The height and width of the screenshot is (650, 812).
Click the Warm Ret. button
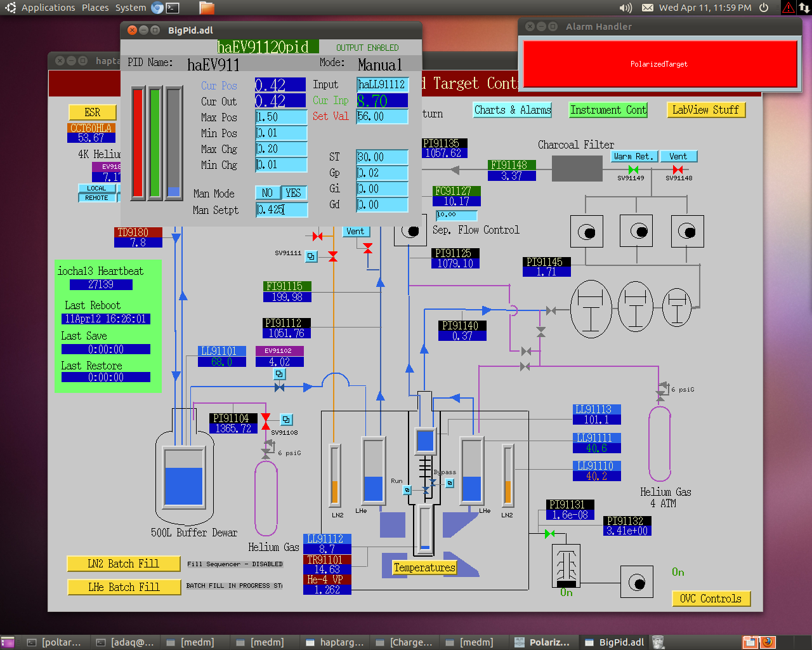click(x=633, y=156)
